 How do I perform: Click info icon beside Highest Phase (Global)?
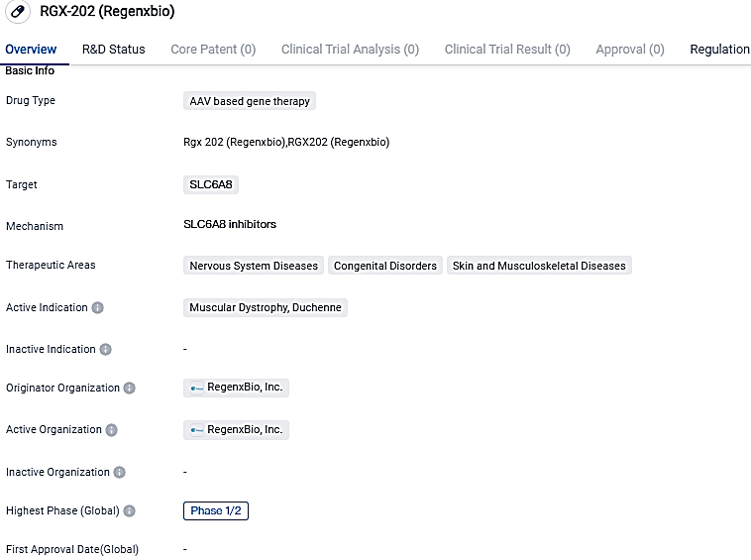click(x=129, y=511)
